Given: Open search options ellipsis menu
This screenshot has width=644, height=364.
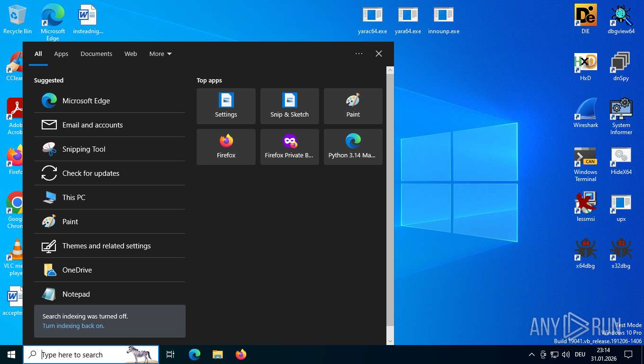Looking at the screenshot, I should [359, 54].
